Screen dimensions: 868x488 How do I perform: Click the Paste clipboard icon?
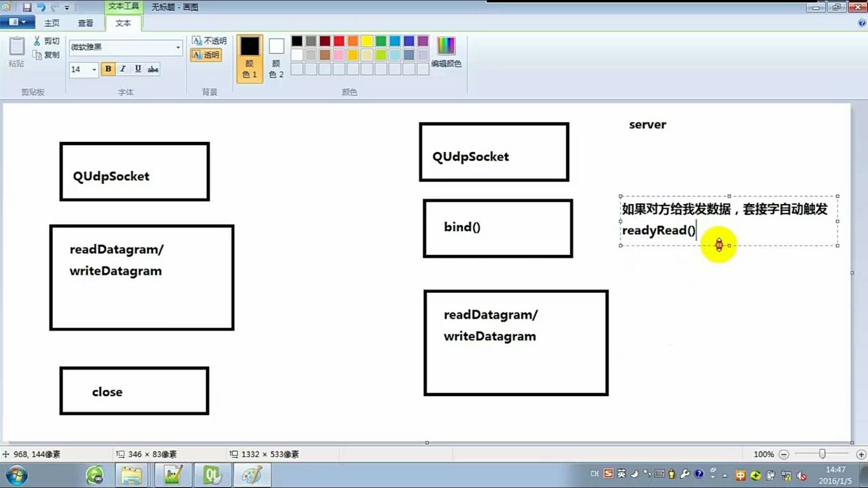[x=17, y=47]
